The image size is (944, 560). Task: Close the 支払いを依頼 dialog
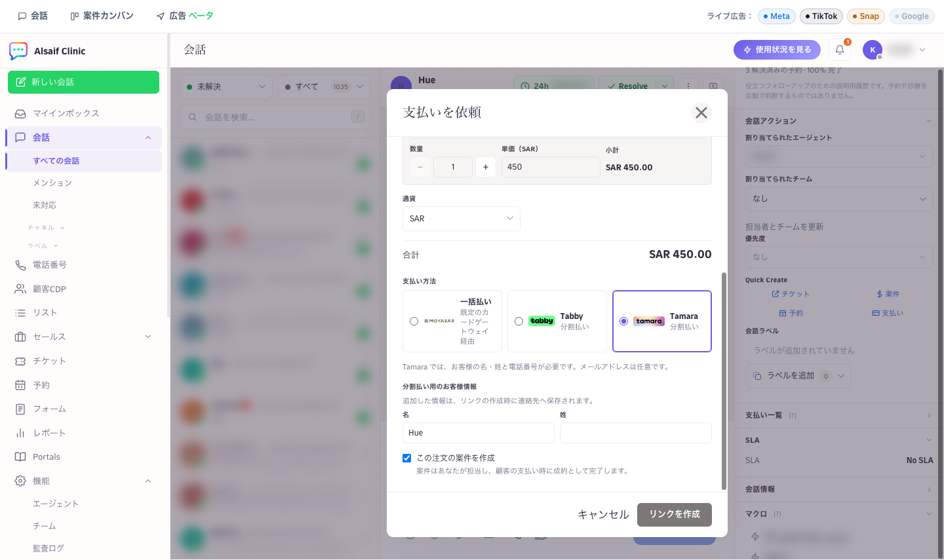tap(701, 113)
